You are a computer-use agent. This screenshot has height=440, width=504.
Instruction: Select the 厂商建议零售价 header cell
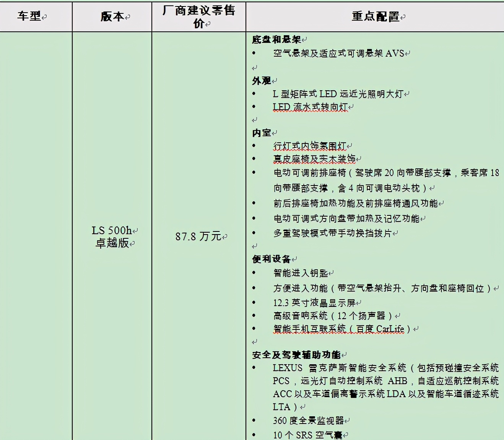click(x=198, y=16)
